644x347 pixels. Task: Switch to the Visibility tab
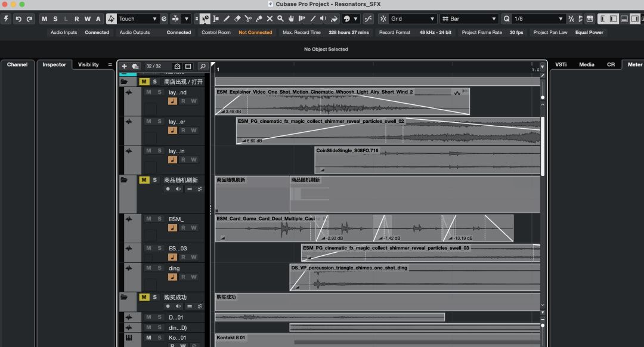88,64
